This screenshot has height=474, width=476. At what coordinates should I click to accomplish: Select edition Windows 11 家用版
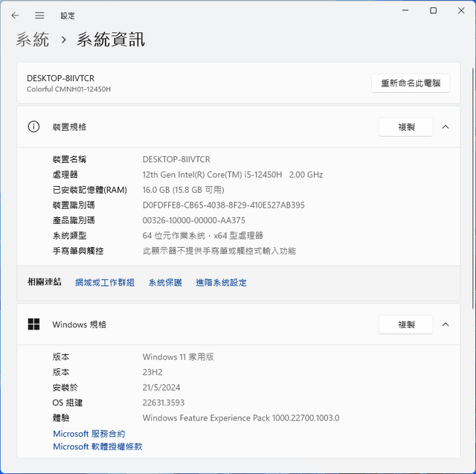coord(178,356)
